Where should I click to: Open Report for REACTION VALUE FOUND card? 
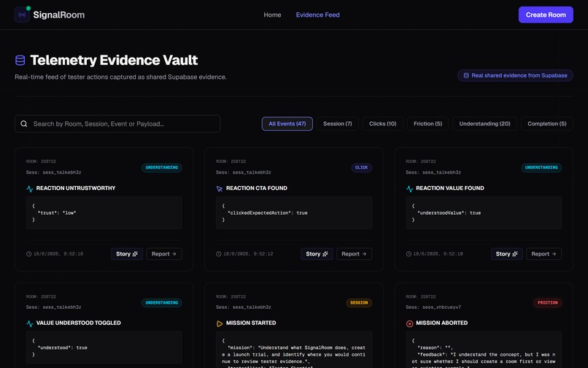pos(543,254)
